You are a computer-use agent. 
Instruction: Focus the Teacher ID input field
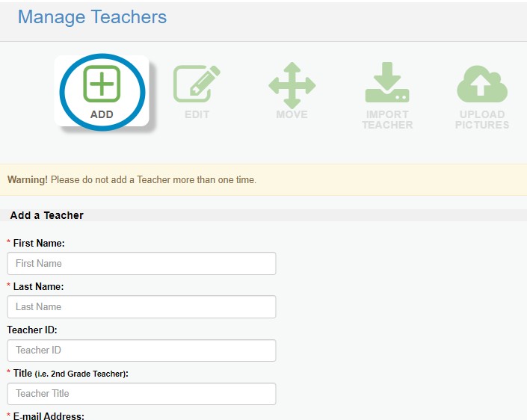pos(141,350)
